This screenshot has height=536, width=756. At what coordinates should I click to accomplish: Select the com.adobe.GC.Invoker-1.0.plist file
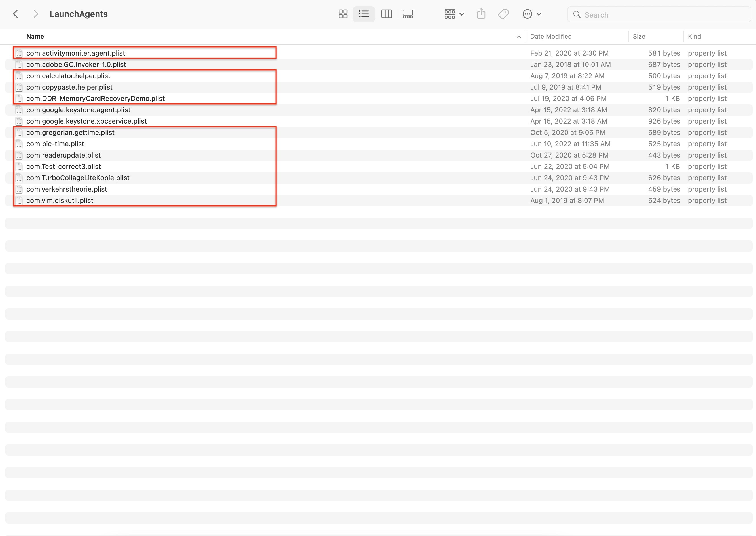76,64
